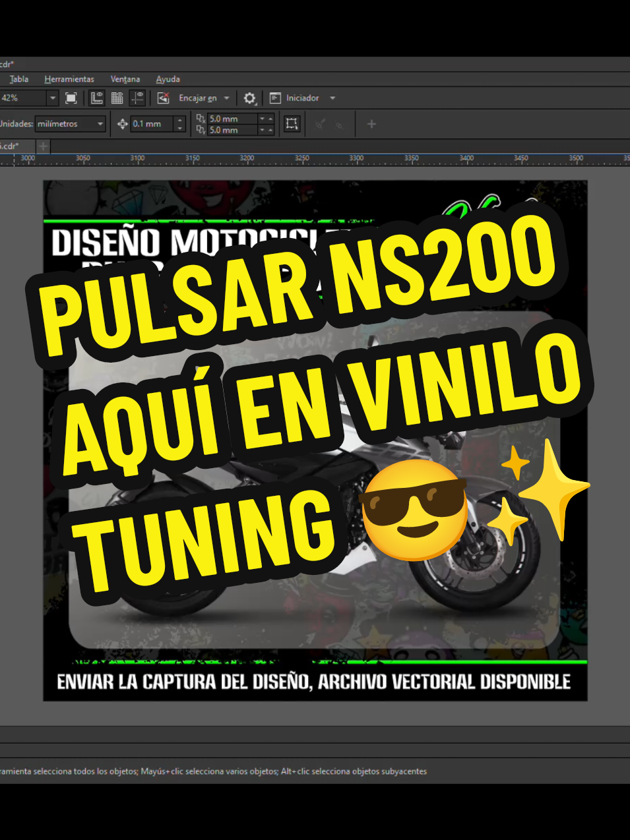The height and width of the screenshot is (840, 630).
Task: Add a toolbar with the plus button
Action: (371, 123)
